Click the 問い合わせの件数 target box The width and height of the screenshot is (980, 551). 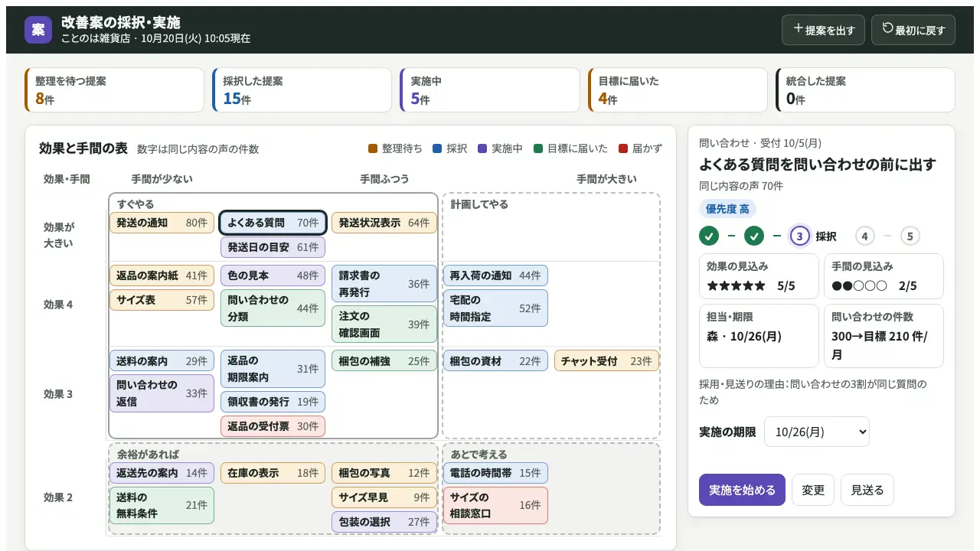click(884, 336)
